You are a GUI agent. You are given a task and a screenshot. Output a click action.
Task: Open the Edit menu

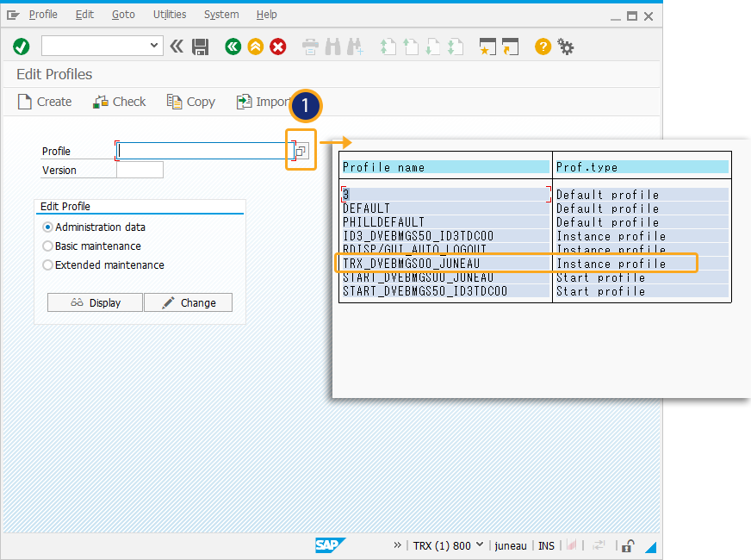[x=84, y=15]
